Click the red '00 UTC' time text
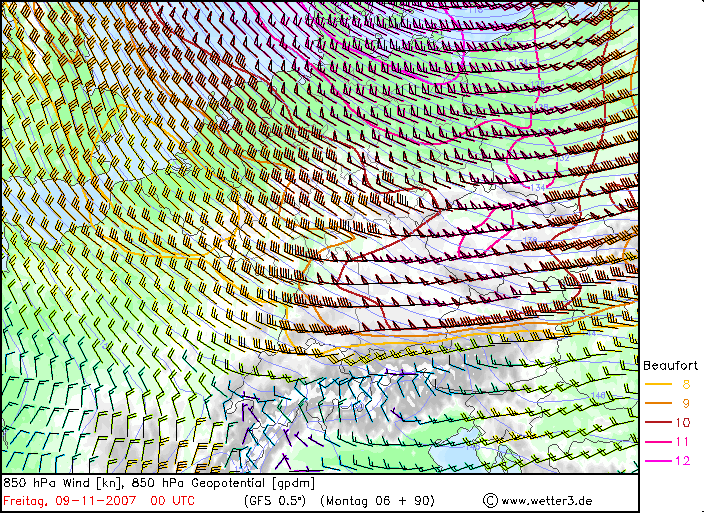 pos(171,499)
